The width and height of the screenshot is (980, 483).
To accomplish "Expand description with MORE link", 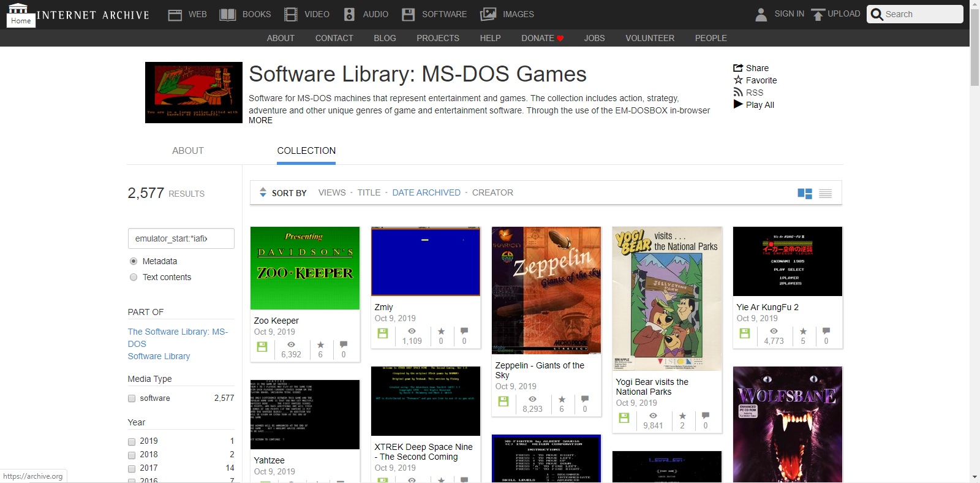I will [260, 121].
